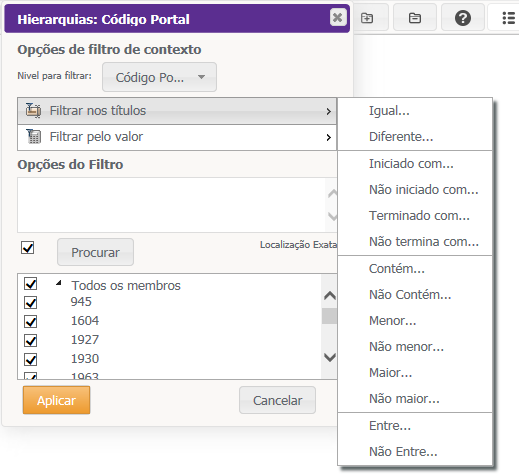Open the list view toolbar icon

tap(509, 18)
